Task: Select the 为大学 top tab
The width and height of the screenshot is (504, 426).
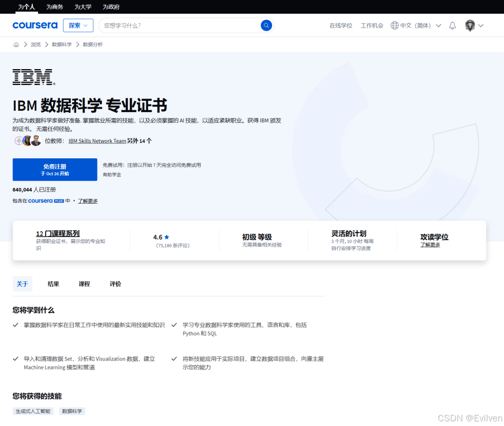Action: (83, 7)
